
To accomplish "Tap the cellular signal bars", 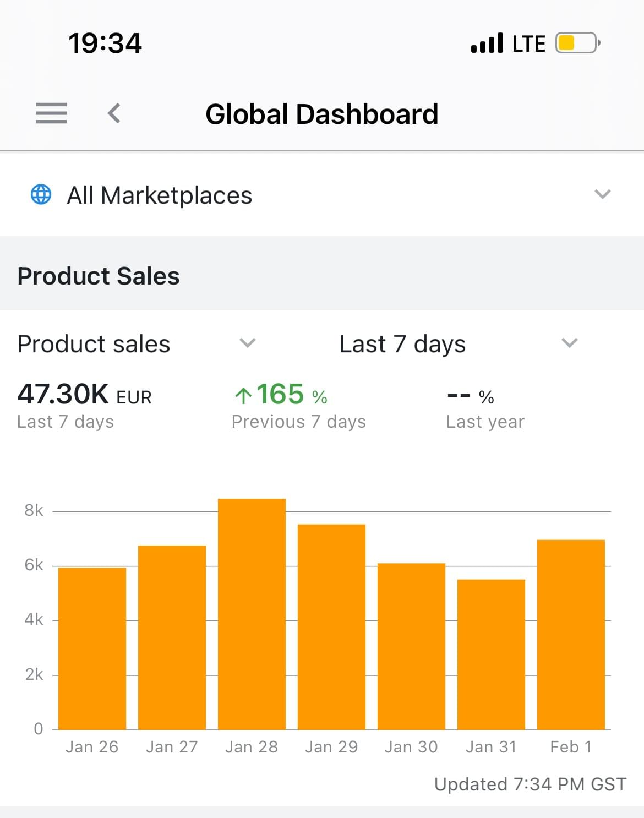I will 487,43.
